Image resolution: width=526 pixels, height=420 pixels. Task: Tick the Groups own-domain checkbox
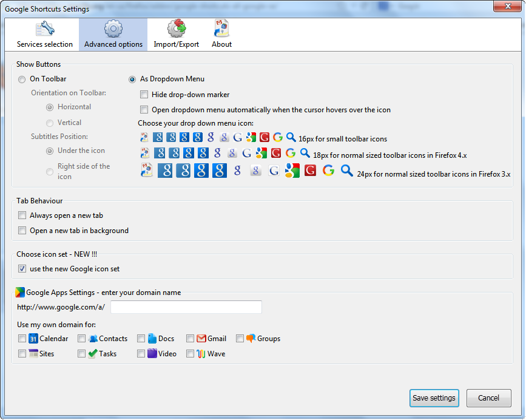pos(240,339)
